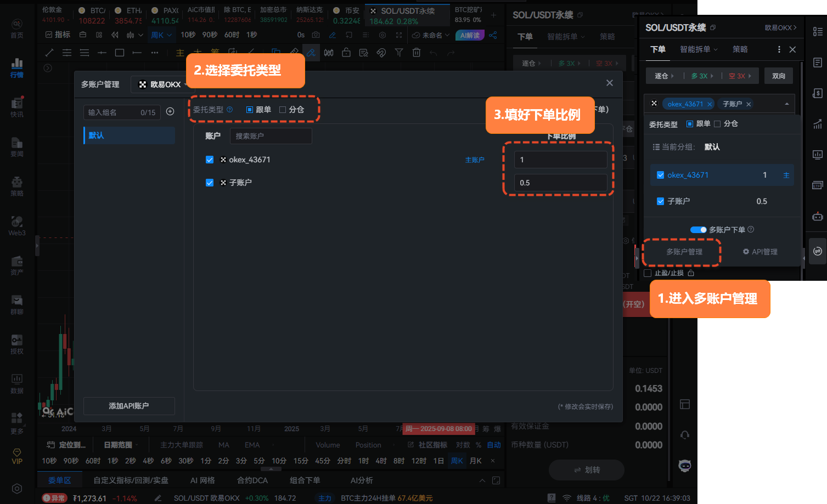Viewport: 827px width, 504px height.
Task: Enable the 止盈/止损 checkbox
Action: 648,273
